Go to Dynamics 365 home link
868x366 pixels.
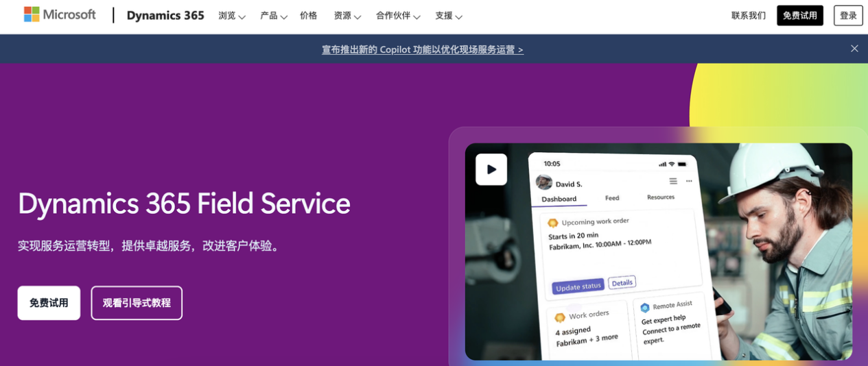(x=165, y=16)
